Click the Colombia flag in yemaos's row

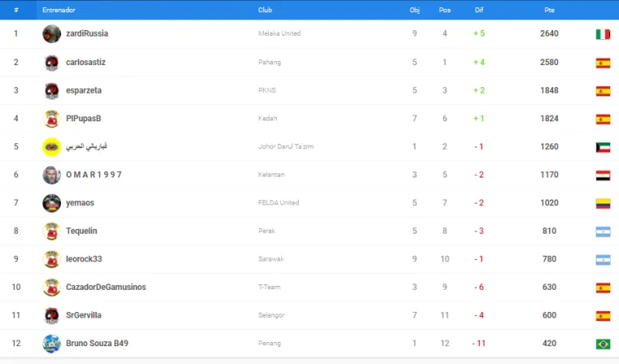coord(603,204)
